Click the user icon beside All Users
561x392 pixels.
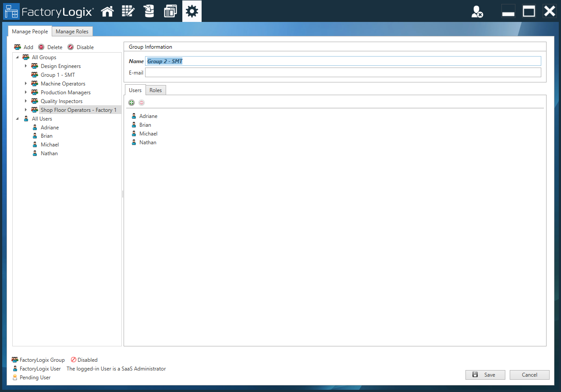pyautogui.click(x=26, y=119)
